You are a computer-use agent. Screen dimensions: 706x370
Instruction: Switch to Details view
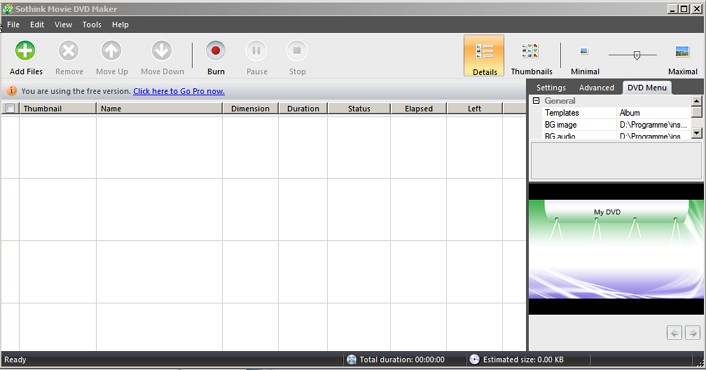[x=484, y=56]
